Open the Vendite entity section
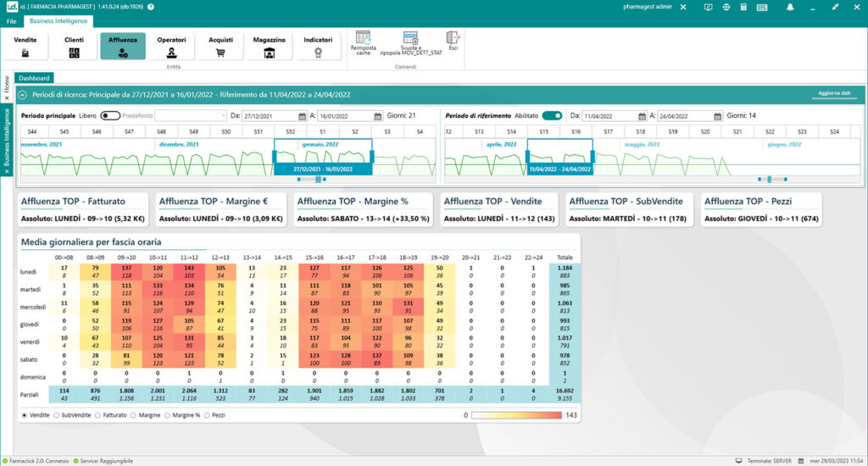Screen dimensions: 868x466 [x=25, y=47]
